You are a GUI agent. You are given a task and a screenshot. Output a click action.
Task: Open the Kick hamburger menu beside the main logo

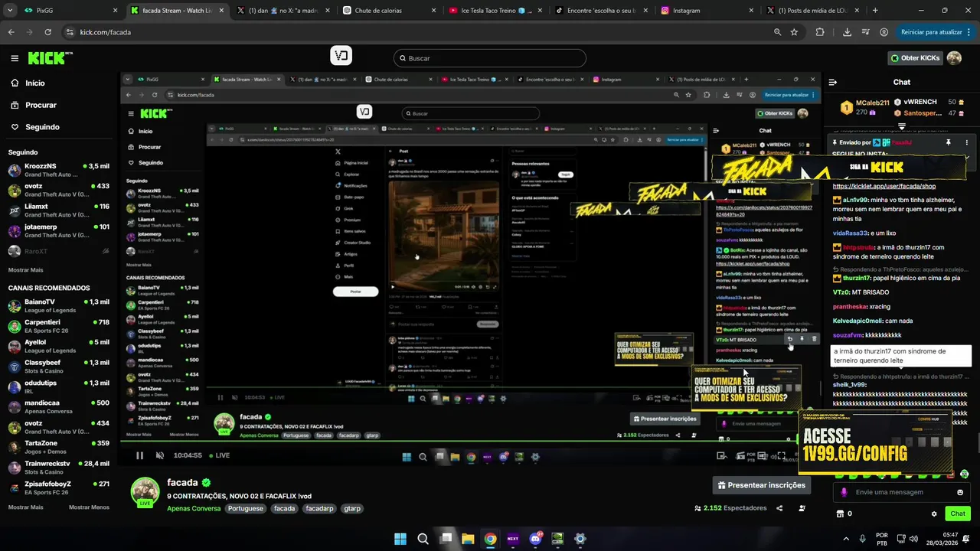[15, 58]
